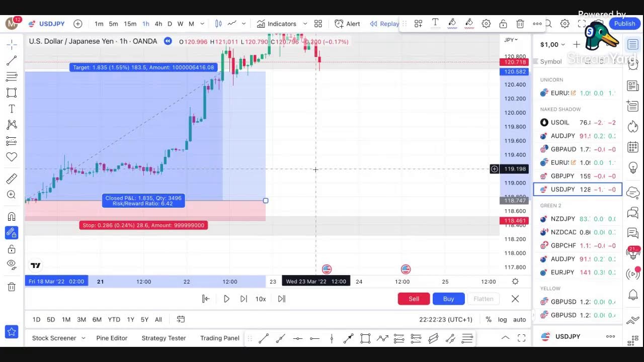
Task: Add compare symbol plus icon
Action: (78, 24)
